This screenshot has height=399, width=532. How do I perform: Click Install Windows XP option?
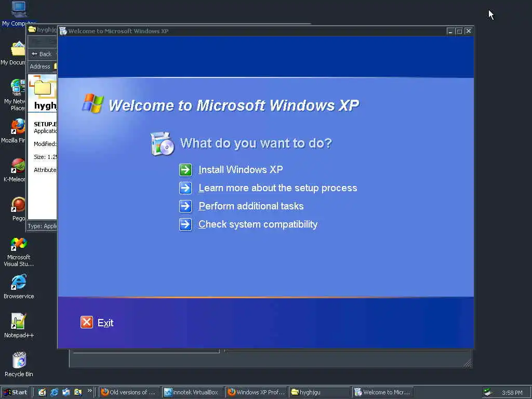241,170
